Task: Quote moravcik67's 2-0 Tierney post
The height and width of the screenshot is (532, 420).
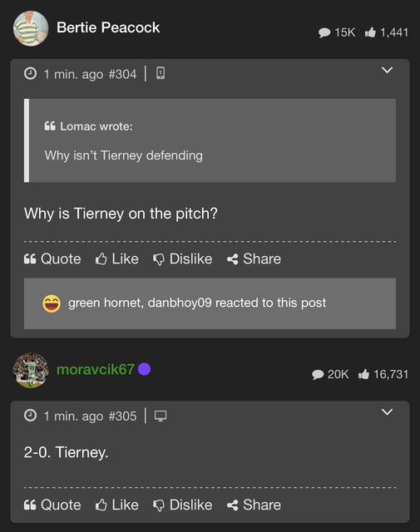Action: coord(52,505)
